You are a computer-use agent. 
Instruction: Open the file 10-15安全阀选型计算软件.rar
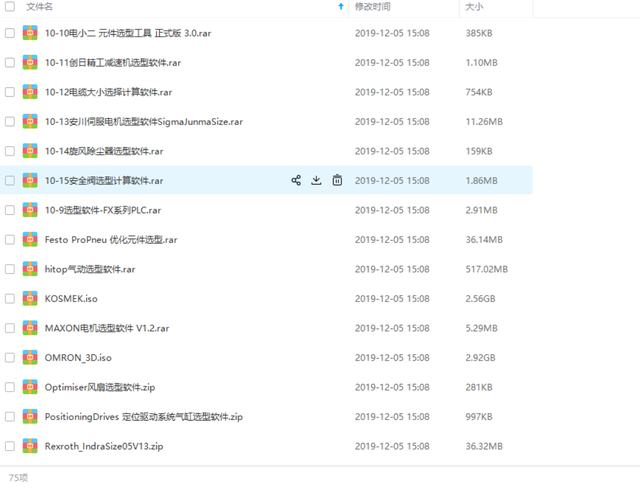[x=104, y=180]
